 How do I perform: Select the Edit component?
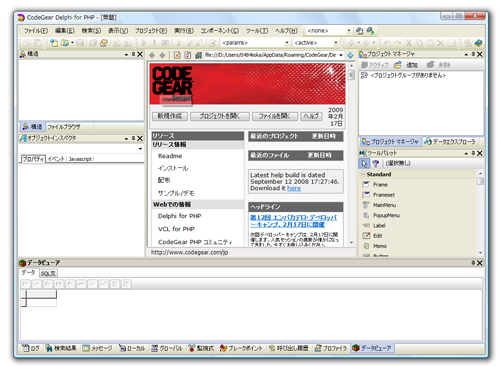(373, 236)
